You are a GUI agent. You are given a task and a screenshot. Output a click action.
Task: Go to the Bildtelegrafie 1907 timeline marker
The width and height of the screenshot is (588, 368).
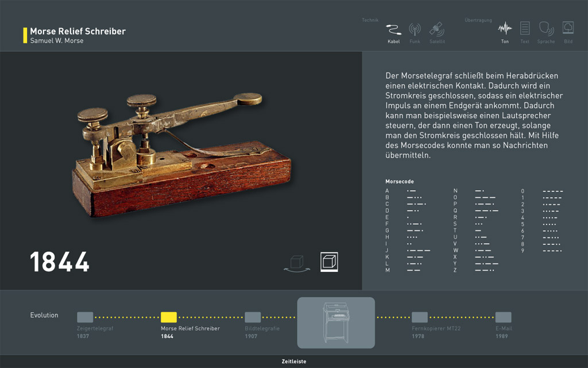click(253, 317)
